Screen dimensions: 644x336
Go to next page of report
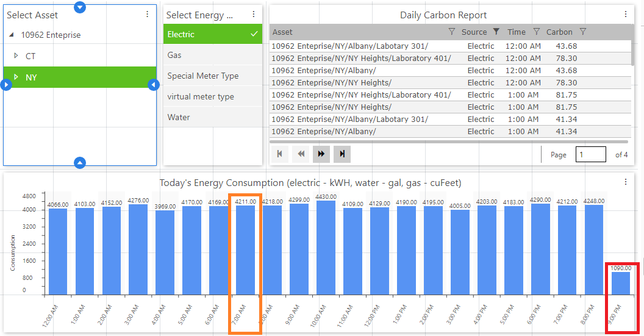pyautogui.click(x=321, y=154)
